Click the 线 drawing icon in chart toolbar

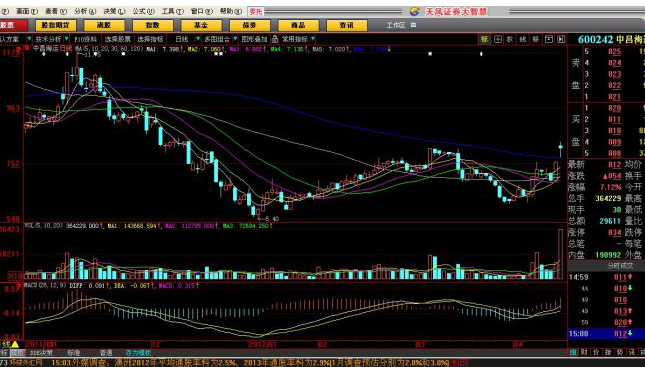(x=523, y=39)
